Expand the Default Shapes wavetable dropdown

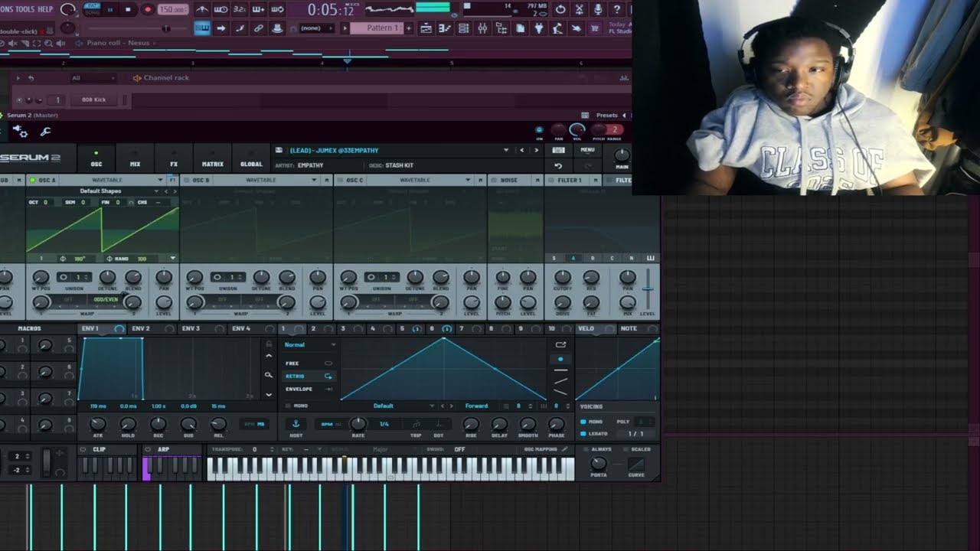tap(157, 191)
